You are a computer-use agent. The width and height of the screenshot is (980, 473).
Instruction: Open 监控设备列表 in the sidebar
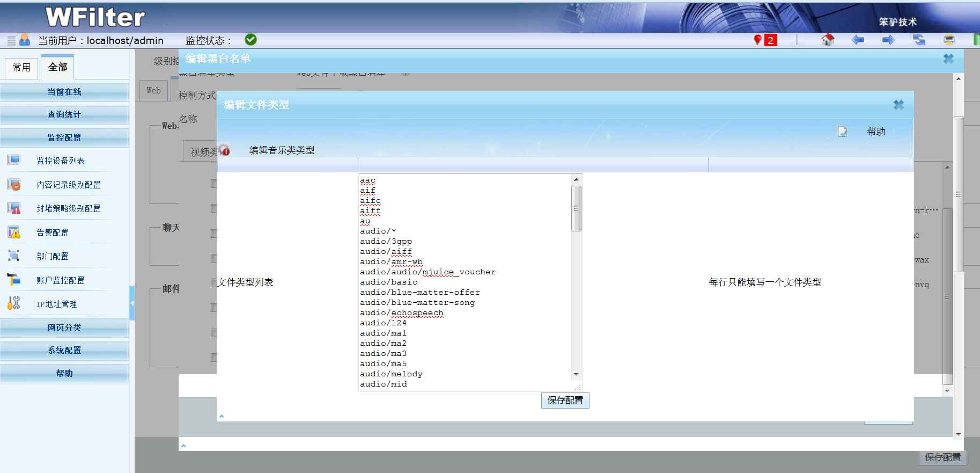(x=60, y=161)
